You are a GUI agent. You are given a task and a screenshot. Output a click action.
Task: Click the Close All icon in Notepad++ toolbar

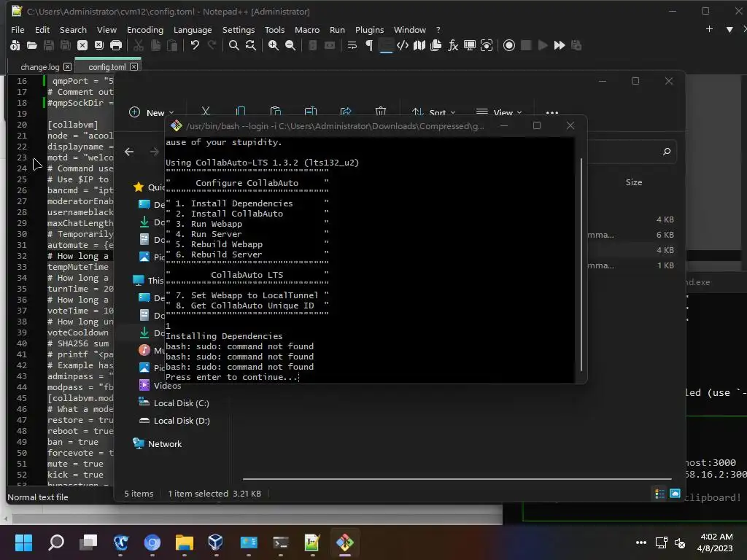(x=99, y=45)
